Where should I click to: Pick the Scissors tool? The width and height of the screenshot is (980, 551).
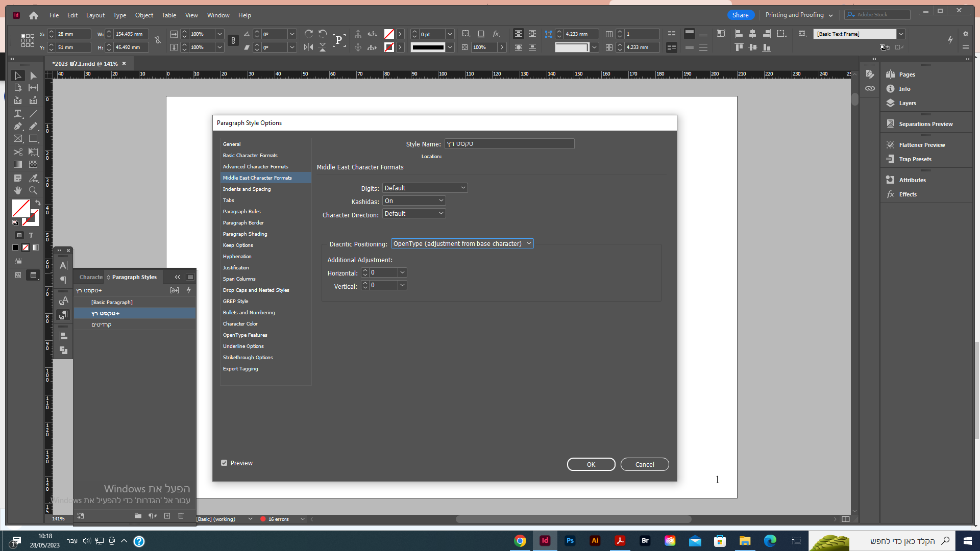click(x=18, y=152)
